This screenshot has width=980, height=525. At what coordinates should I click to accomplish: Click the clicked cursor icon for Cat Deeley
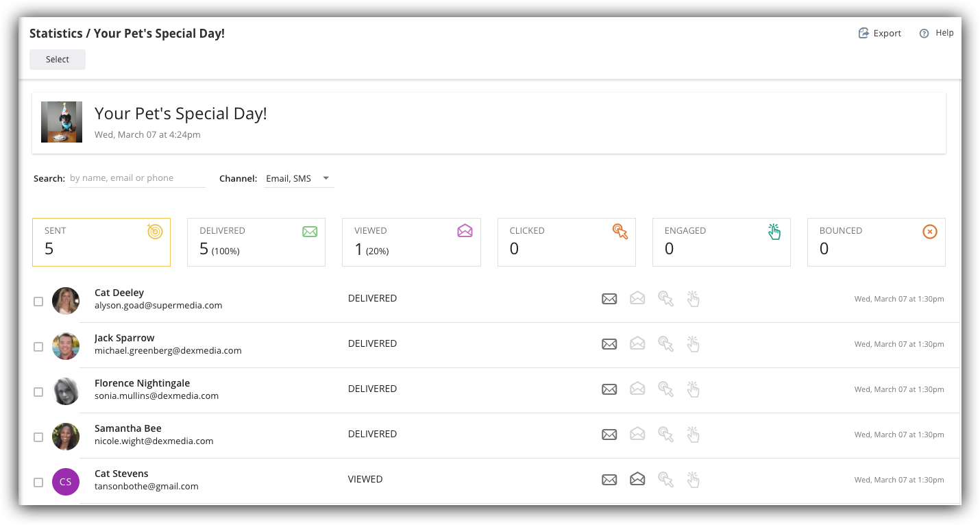pos(665,299)
